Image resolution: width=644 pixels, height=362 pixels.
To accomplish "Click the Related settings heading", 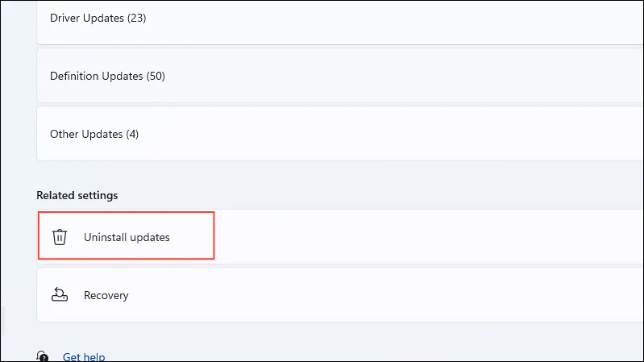I will [77, 195].
